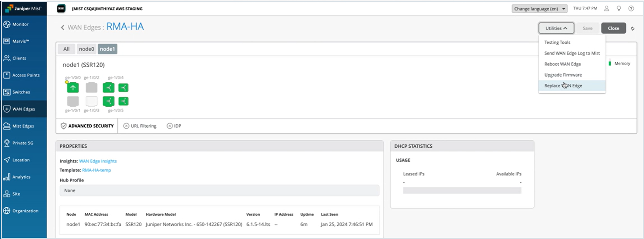Open the user account icon
644x239 pixels.
pos(606,8)
